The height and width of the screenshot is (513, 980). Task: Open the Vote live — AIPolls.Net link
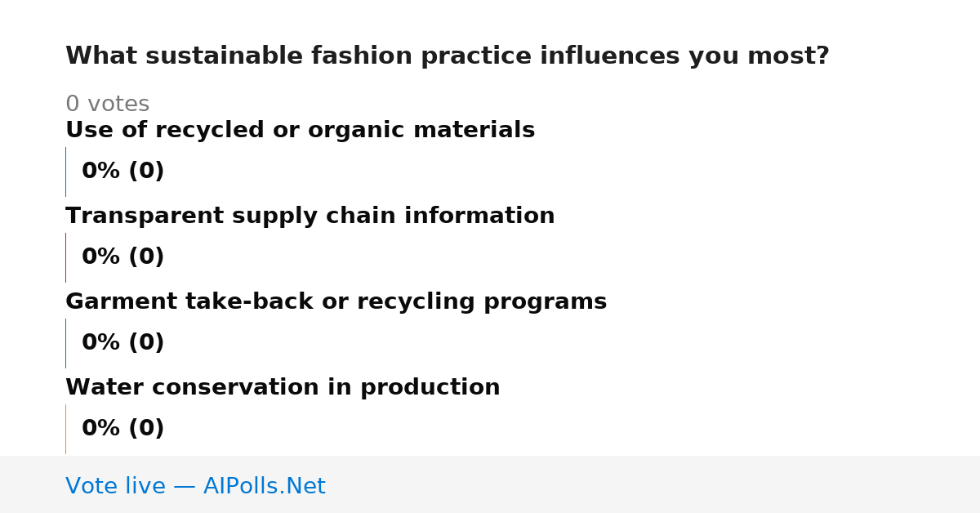pos(195,486)
